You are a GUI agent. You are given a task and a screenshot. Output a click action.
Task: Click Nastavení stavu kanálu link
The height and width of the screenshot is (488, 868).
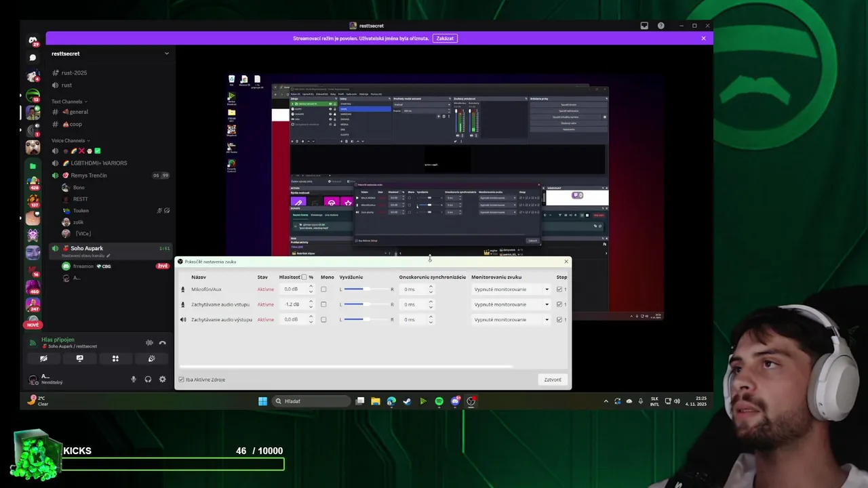click(85, 256)
